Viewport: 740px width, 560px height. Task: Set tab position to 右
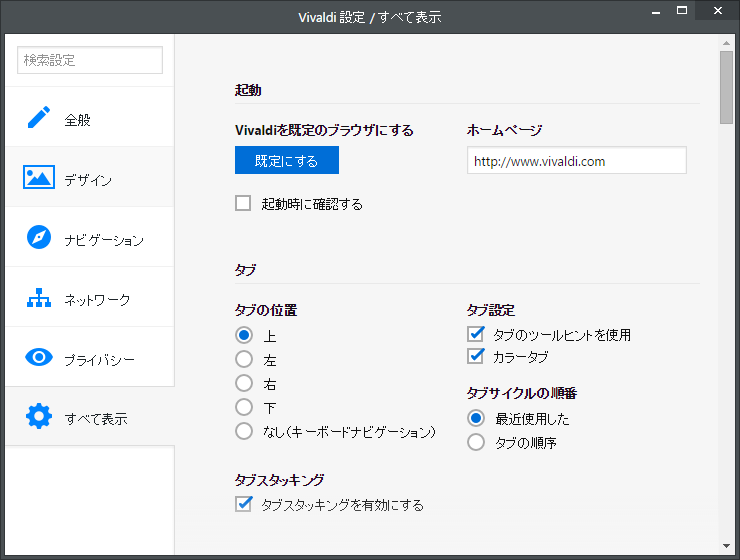244,383
